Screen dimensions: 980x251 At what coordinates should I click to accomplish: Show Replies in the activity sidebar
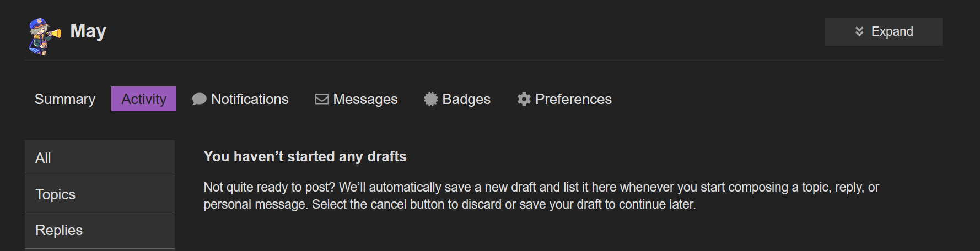100,230
